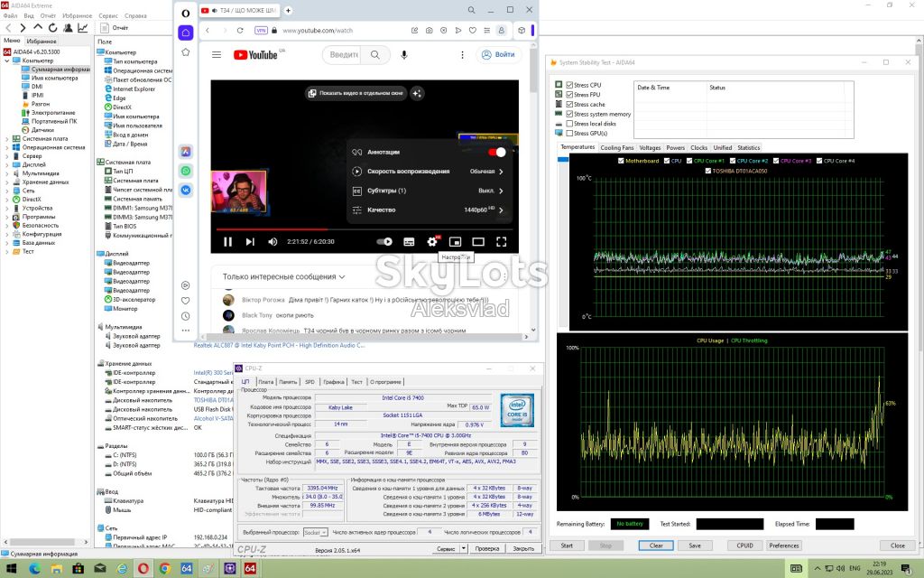
Task: Click the refresh icon in AIDA64 toolbar
Action: pos(53,28)
